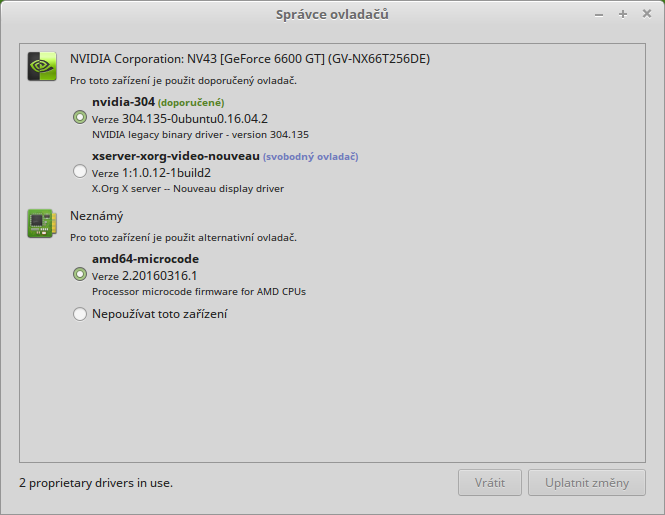Screen dimensions: 665x515
Task: Click the proprietary drivers status message
Action: pos(96,483)
